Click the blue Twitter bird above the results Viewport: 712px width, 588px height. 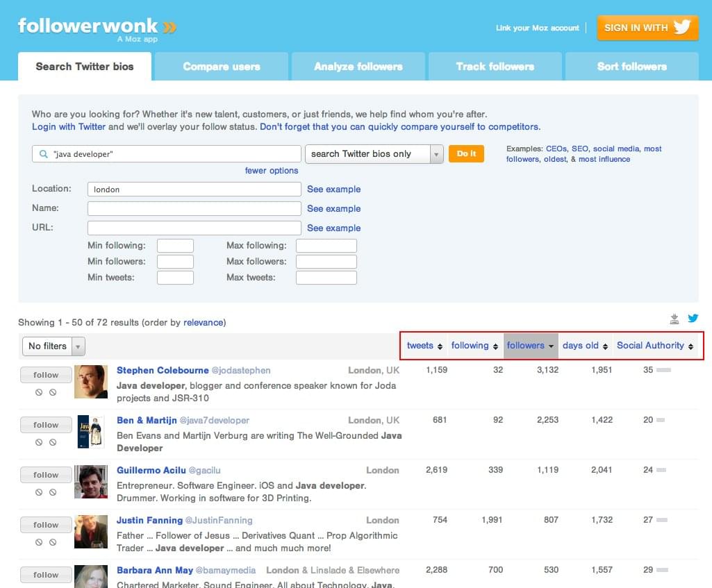(x=693, y=318)
